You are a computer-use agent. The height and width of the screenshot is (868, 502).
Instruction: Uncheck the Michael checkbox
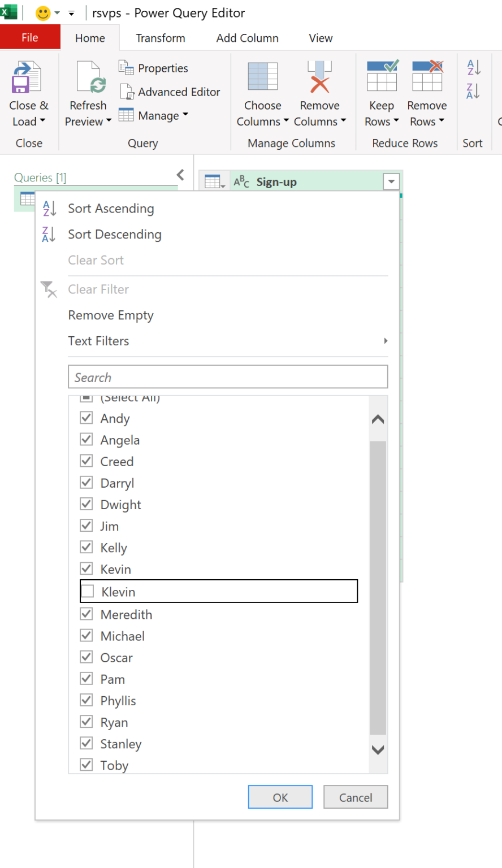86,636
